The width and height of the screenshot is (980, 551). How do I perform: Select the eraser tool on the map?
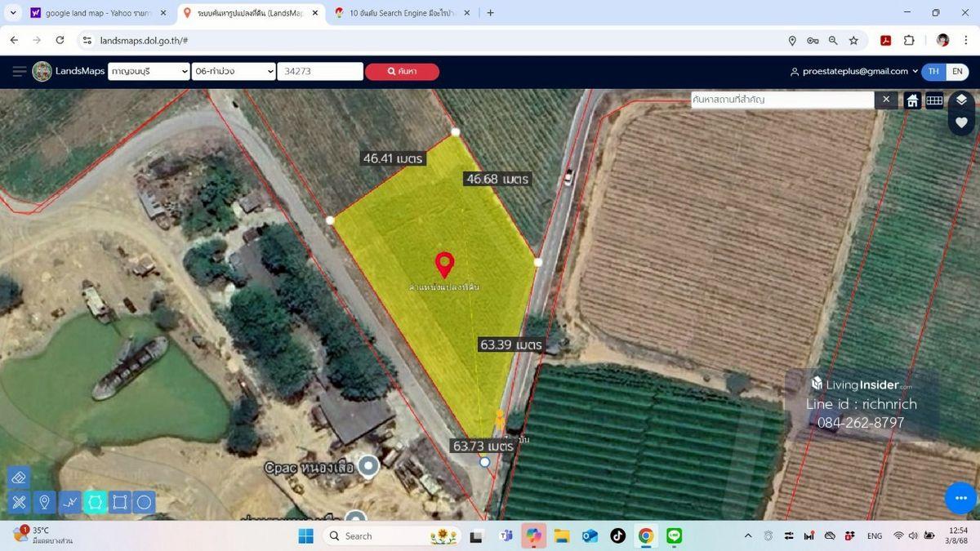(20, 478)
